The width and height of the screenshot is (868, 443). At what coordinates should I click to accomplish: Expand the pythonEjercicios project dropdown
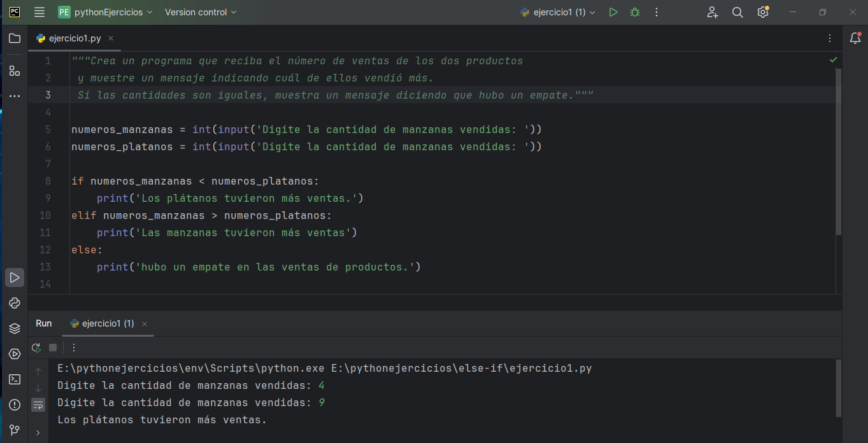click(x=106, y=12)
